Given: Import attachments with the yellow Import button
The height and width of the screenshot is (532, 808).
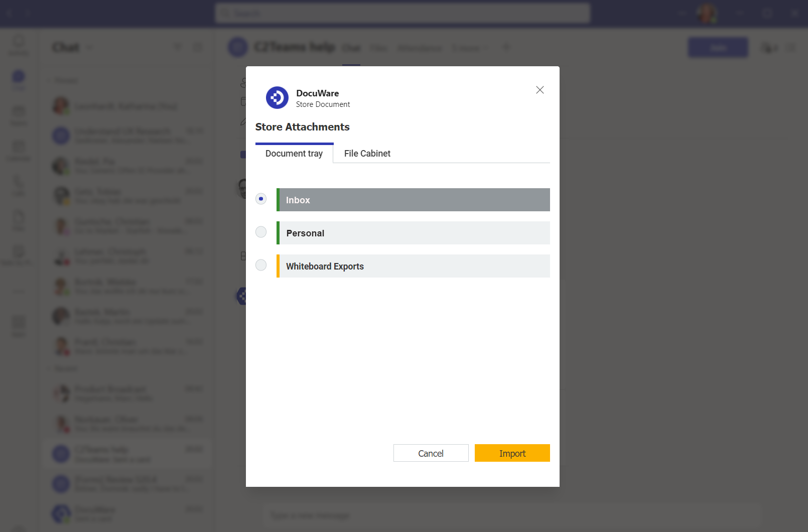Looking at the screenshot, I should click(x=512, y=453).
